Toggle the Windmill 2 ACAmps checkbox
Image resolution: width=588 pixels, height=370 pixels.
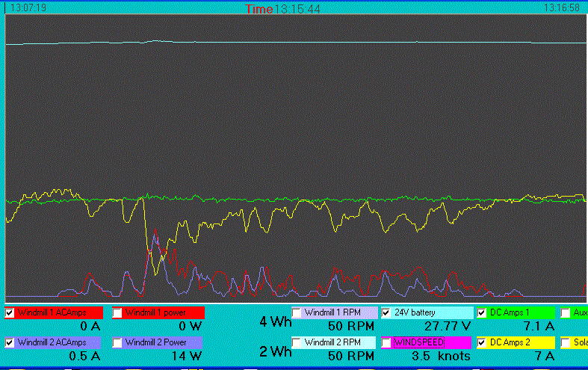tap(10, 342)
